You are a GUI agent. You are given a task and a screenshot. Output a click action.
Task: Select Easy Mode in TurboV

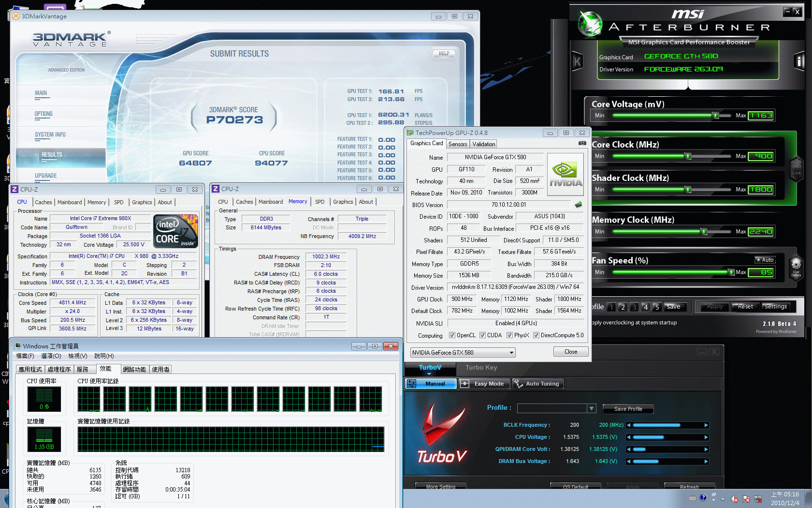pos(483,384)
